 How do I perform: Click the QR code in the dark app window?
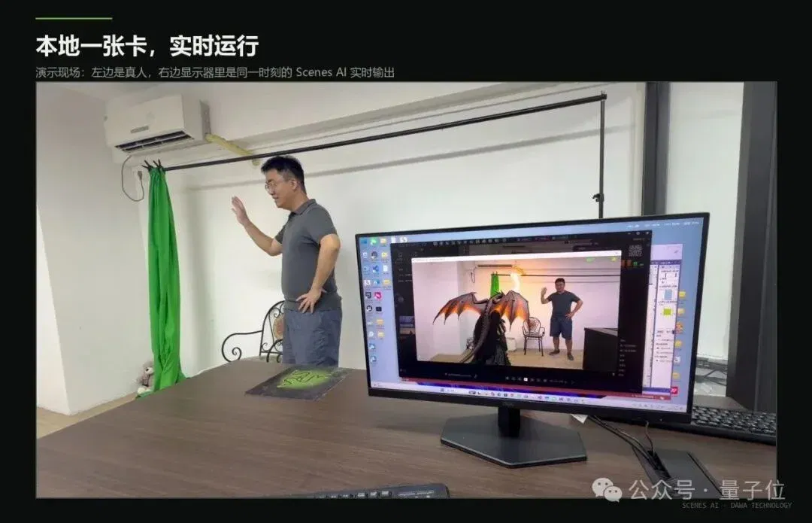[635, 251]
